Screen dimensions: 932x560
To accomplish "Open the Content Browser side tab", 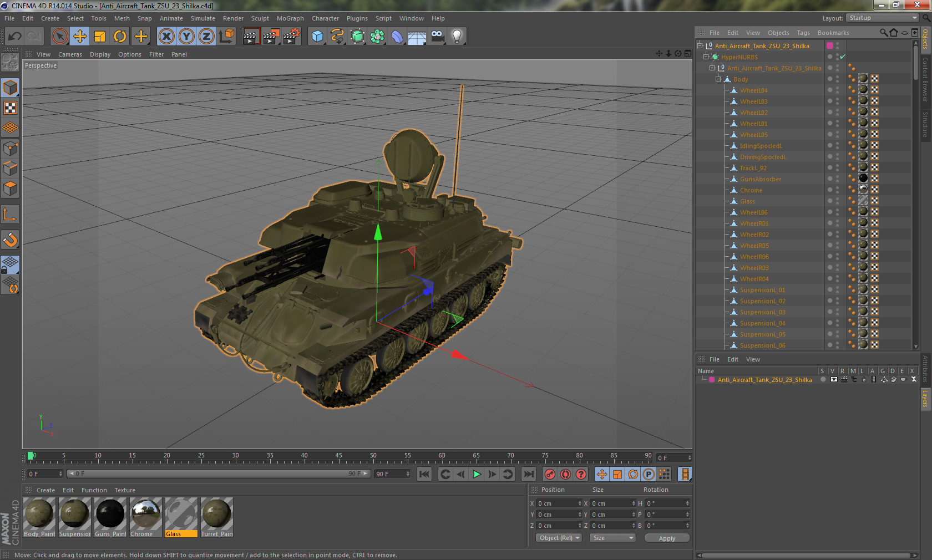I will [x=925, y=79].
